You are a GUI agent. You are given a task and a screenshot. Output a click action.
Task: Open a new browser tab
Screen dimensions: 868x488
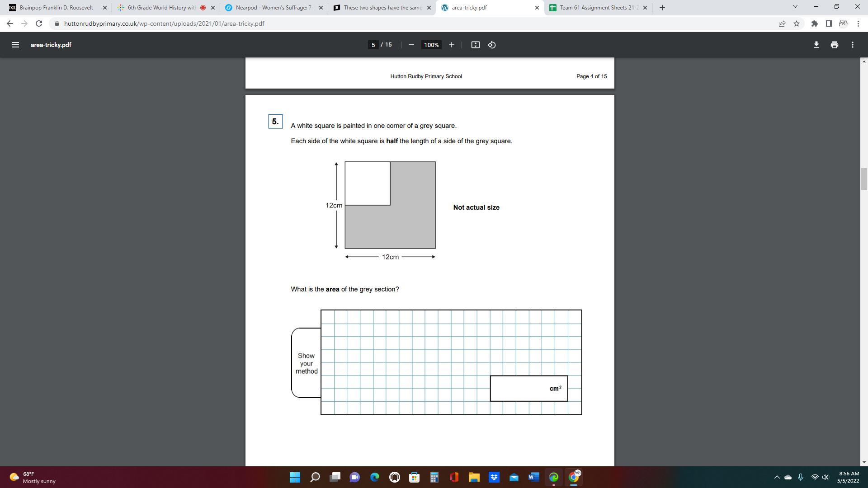point(662,8)
